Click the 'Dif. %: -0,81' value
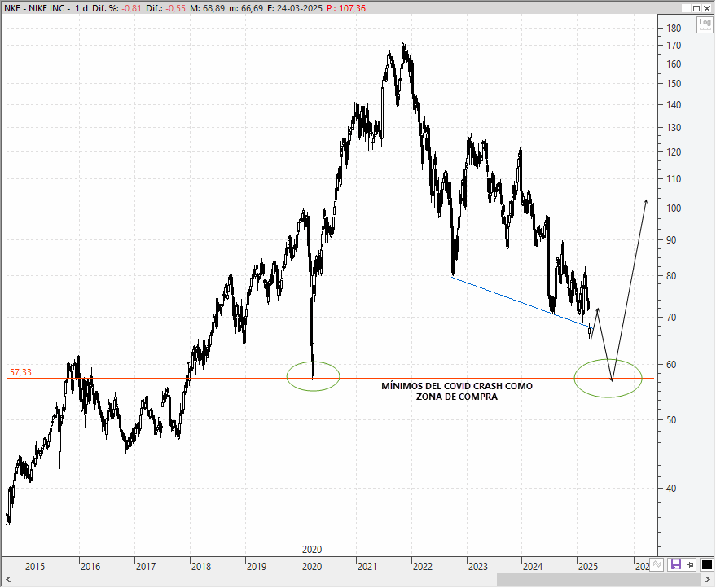This screenshot has height=588, width=716. (117, 8)
